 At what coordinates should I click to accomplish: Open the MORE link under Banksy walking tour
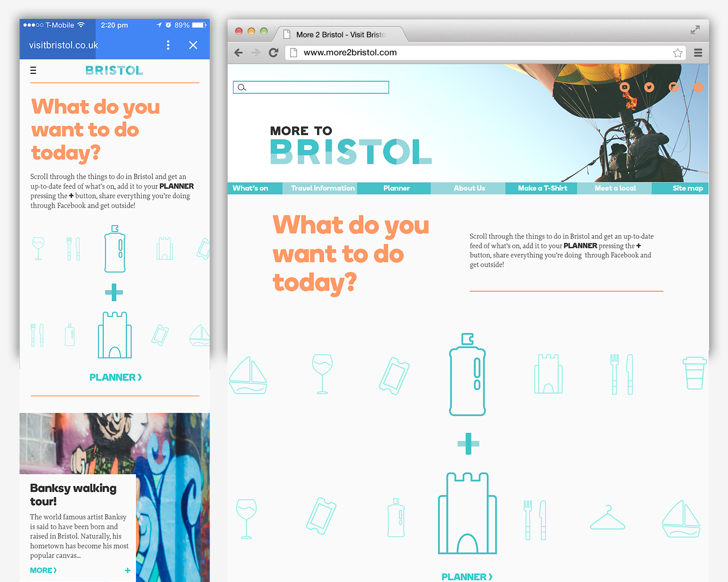tap(43, 570)
